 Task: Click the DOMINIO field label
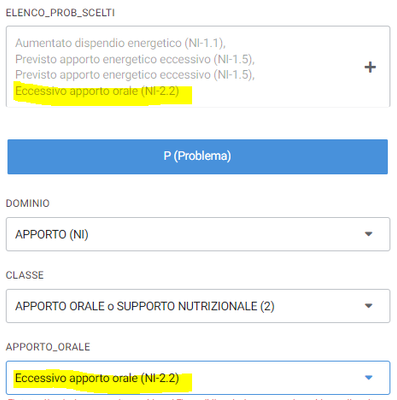click(28, 203)
